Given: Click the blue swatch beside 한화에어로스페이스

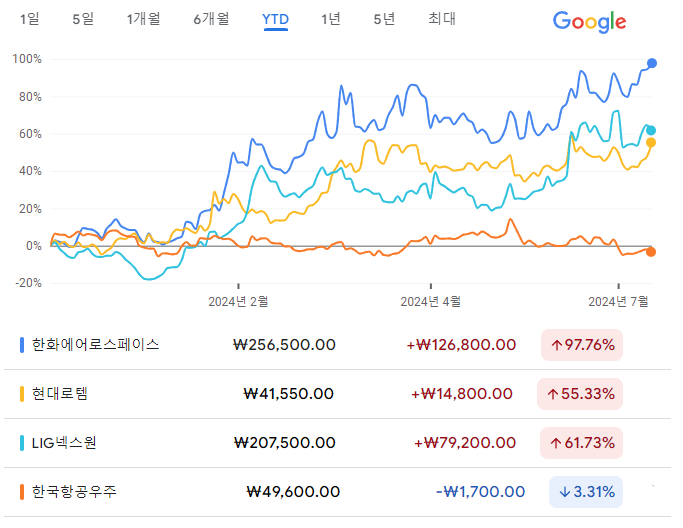Looking at the screenshot, I should (22, 345).
